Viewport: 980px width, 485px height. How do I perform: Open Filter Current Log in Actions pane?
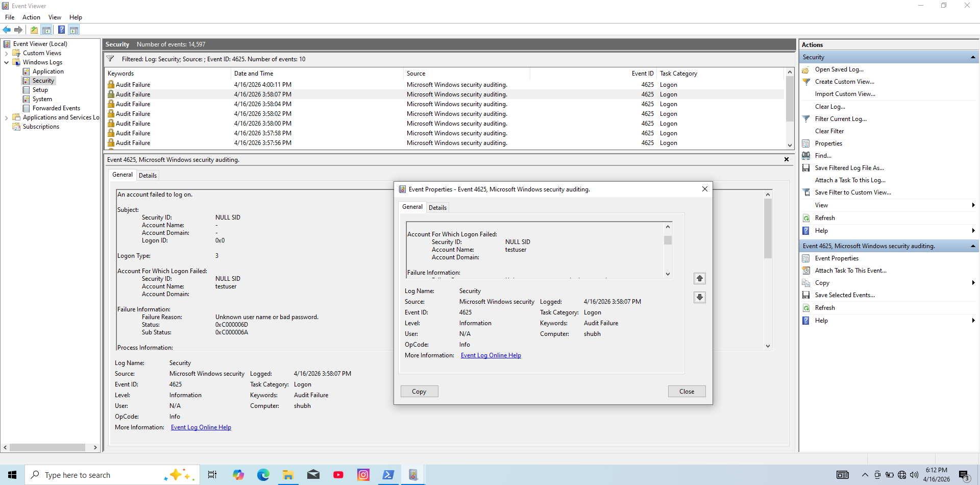[840, 119]
